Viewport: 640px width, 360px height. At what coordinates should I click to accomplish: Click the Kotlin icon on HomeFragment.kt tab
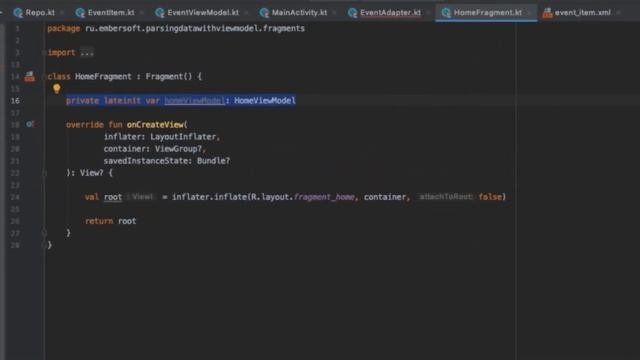pos(446,13)
